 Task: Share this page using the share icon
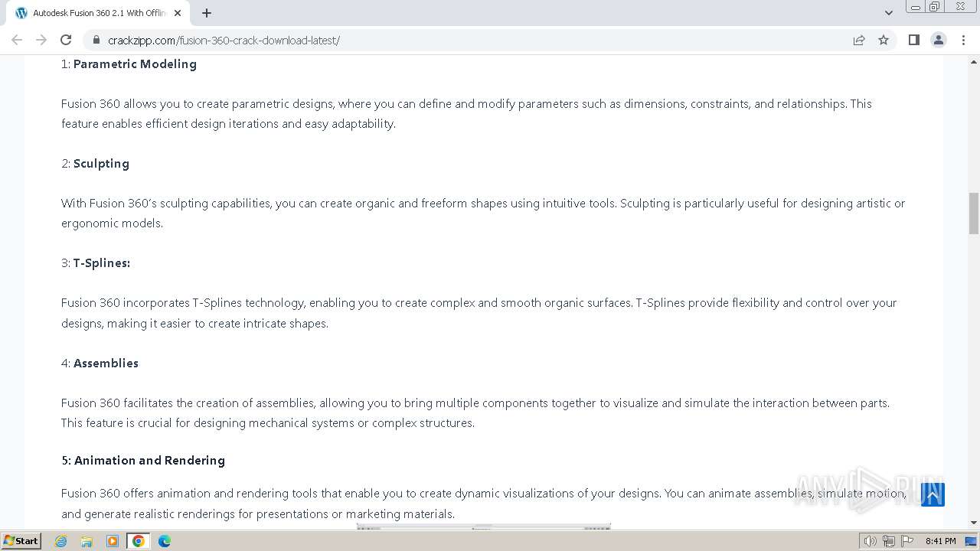pos(859,40)
